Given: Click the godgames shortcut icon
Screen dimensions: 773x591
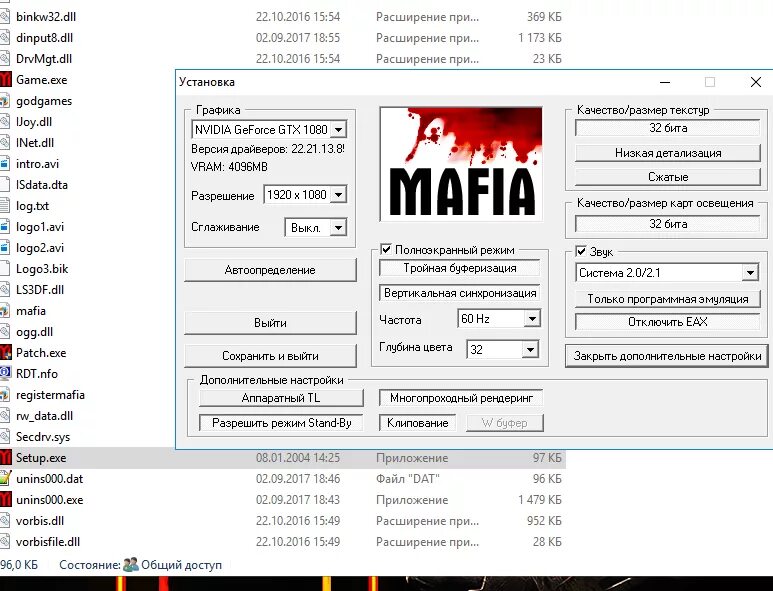Looking at the screenshot, I should [4, 101].
